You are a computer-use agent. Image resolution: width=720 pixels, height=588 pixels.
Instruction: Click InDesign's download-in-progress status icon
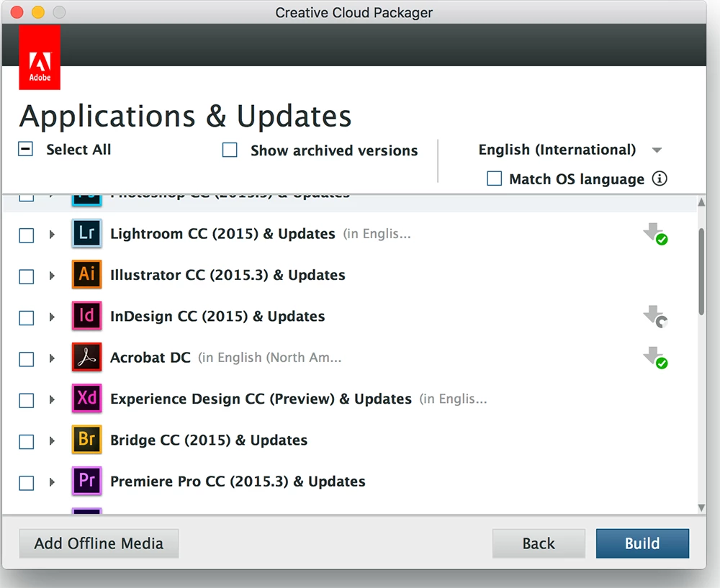click(655, 317)
